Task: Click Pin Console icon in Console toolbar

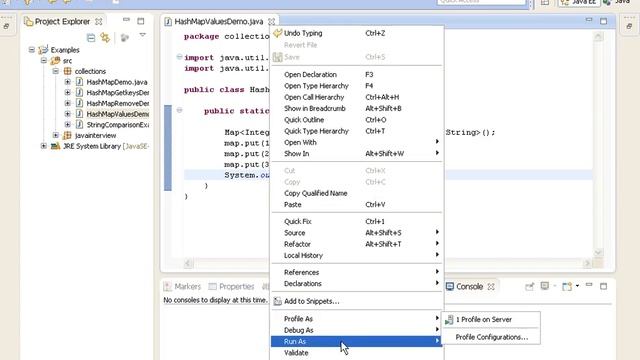Action: 529,287
